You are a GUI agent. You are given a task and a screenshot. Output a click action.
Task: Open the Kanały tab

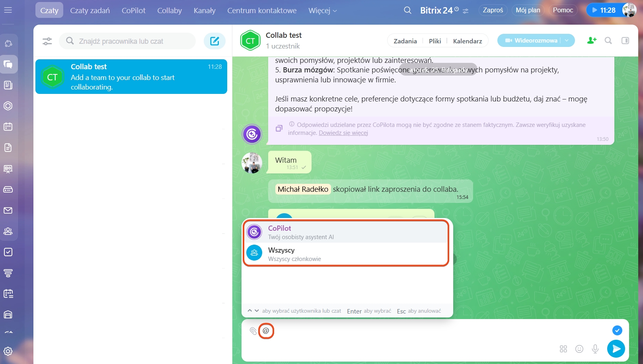(x=205, y=11)
